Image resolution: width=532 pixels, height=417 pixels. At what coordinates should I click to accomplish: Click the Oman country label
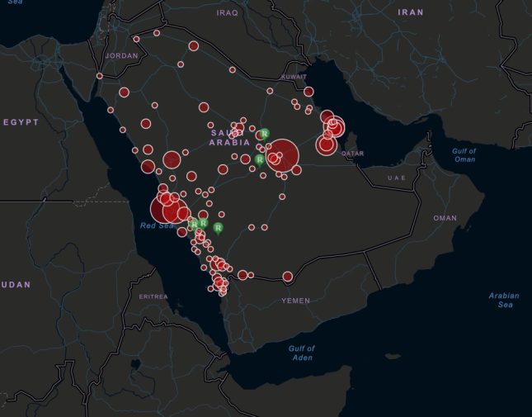[x=445, y=218]
